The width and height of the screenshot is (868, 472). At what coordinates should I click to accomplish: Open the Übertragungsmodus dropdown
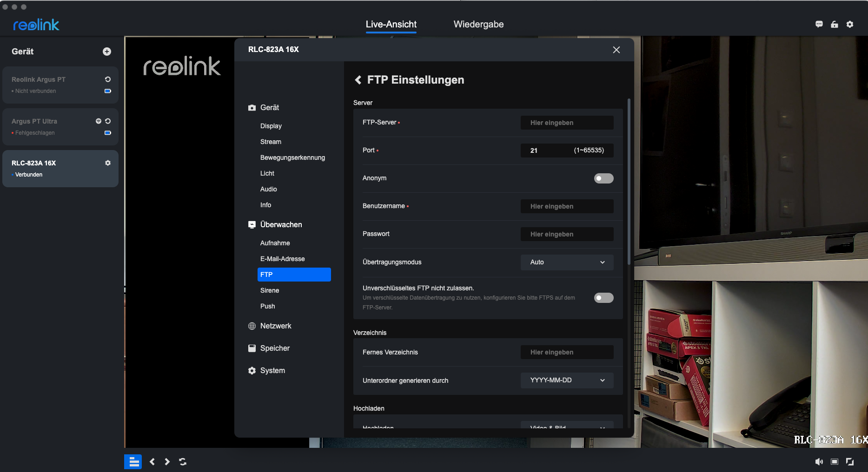567,262
